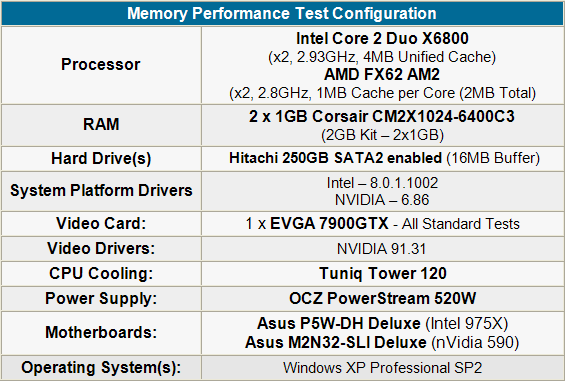Click the NVIDIA 6.86 platform driver text
The image size is (565, 381).
[382, 200]
